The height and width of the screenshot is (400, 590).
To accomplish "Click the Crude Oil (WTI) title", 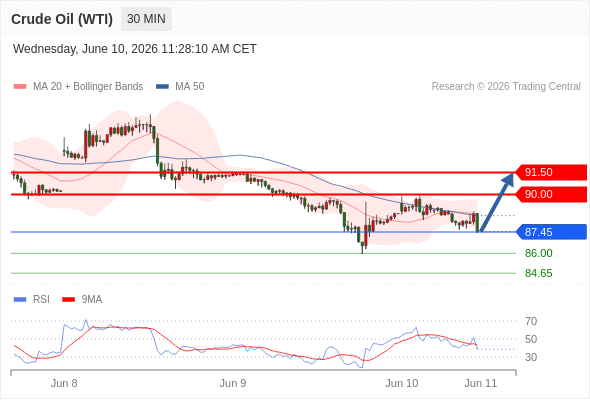I will tap(62, 19).
